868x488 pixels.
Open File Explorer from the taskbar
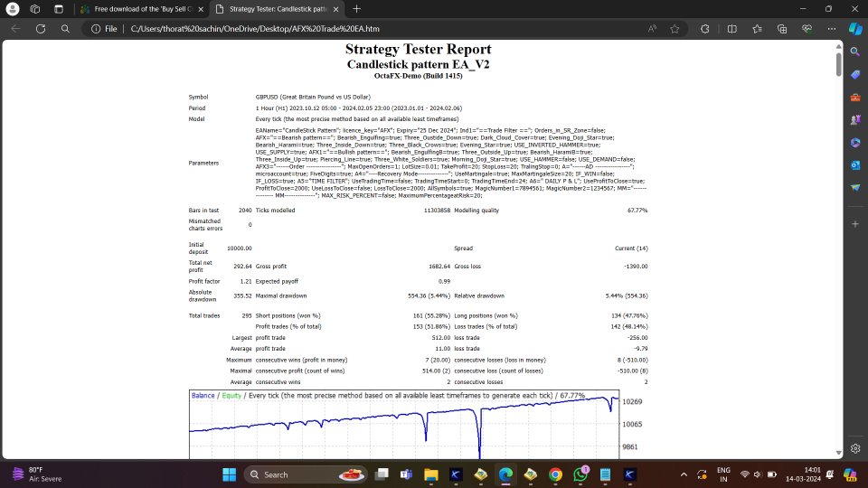click(x=430, y=474)
